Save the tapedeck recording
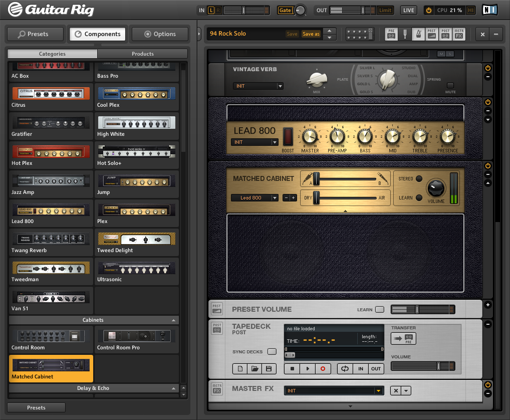Screen dimensions: 510x420 pos(269,368)
